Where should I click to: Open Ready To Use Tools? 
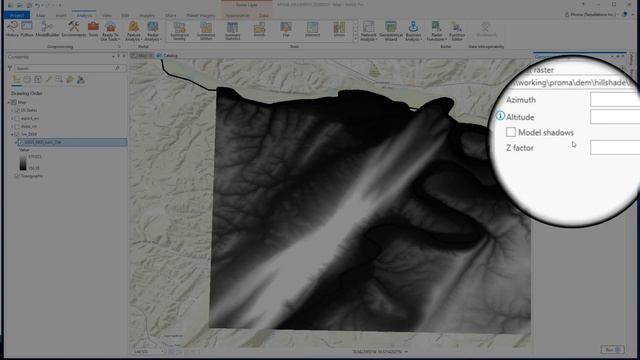click(x=110, y=31)
